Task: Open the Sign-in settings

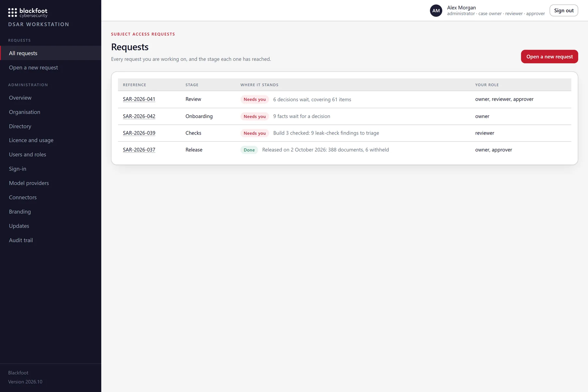Action: [x=51, y=169]
